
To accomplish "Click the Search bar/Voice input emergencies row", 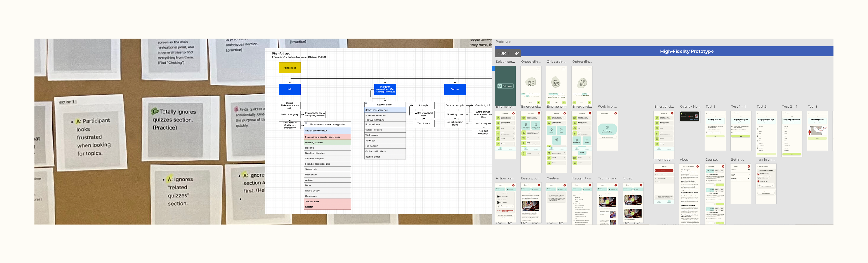I will 328,130.
